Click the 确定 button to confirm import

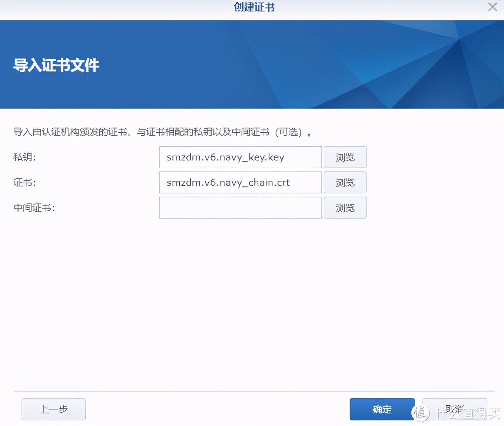(x=382, y=409)
